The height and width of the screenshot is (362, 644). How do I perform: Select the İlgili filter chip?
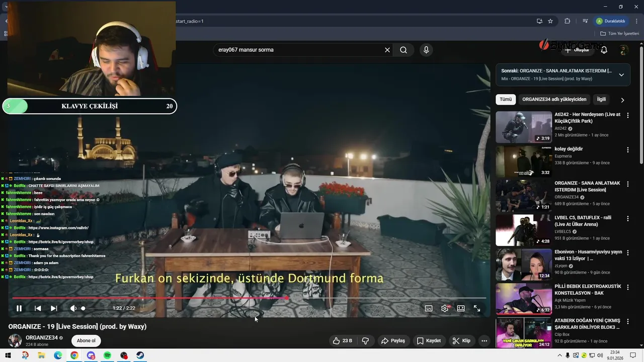pyautogui.click(x=601, y=100)
